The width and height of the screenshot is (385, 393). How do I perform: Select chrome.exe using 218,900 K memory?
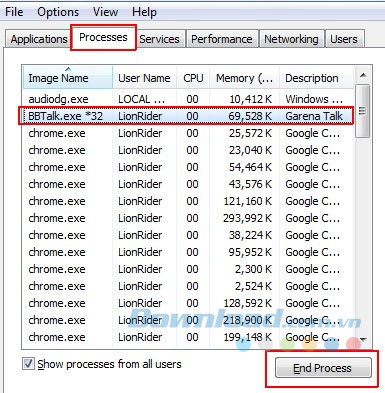tap(188, 320)
